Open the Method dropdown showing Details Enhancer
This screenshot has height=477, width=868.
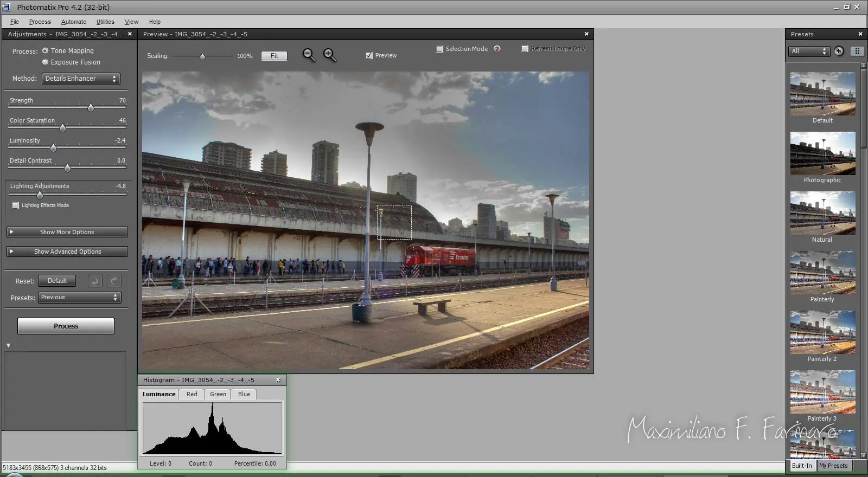click(x=81, y=79)
